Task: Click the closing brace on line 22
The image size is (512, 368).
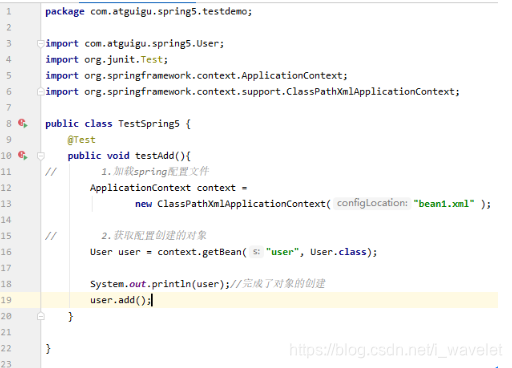Action: [x=48, y=348]
